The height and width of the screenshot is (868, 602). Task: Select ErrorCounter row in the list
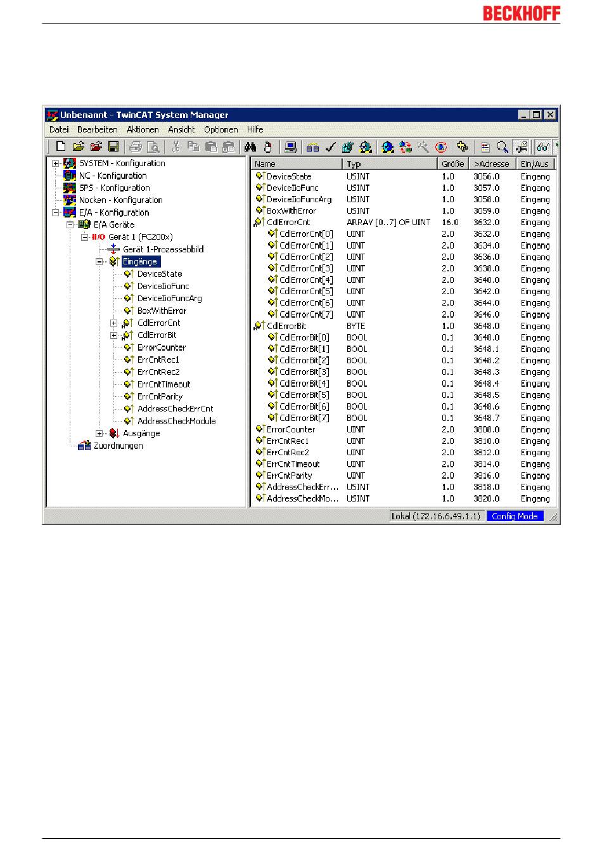pyautogui.click(x=404, y=429)
